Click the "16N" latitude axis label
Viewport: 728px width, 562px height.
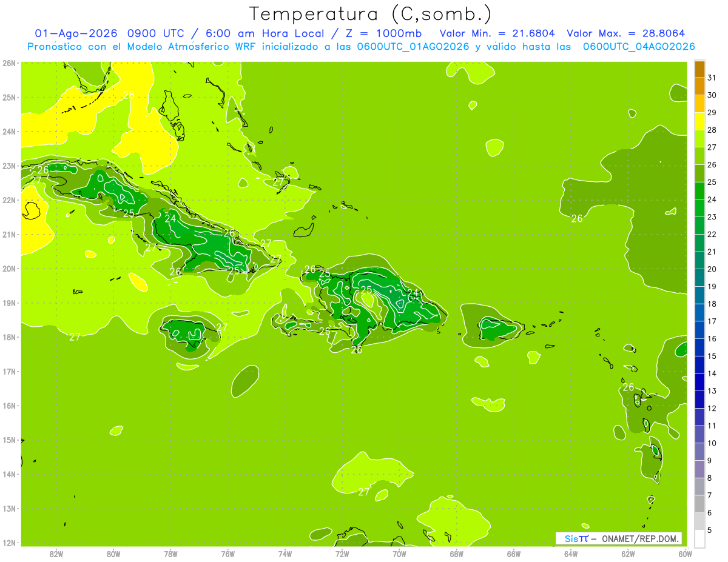(9, 406)
